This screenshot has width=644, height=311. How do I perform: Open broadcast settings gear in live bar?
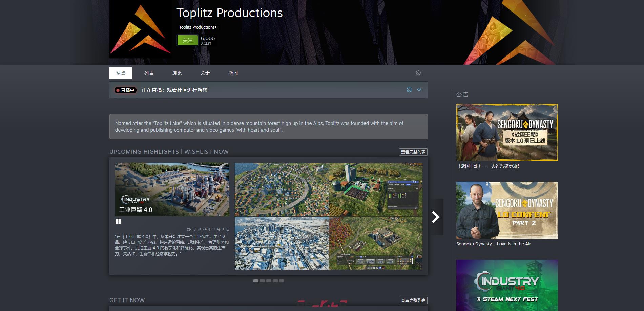point(409,90)
